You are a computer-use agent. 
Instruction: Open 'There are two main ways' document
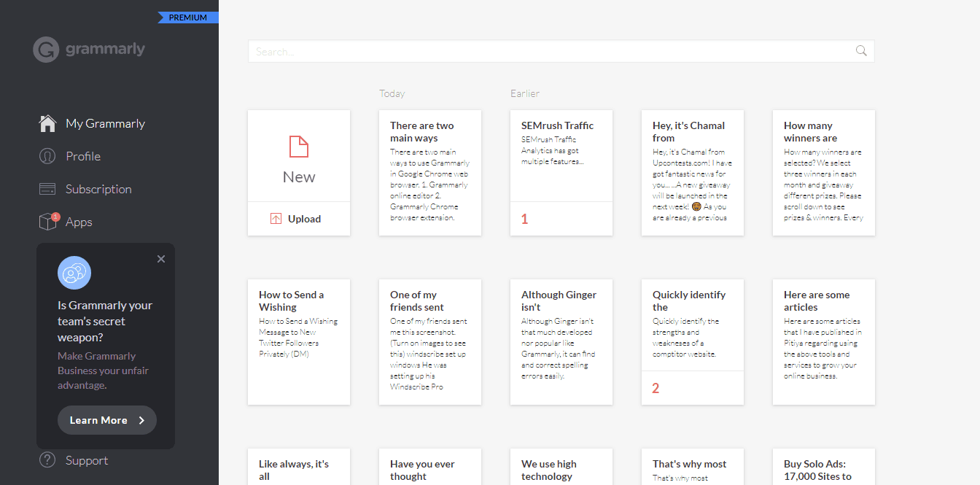[430, 173]
